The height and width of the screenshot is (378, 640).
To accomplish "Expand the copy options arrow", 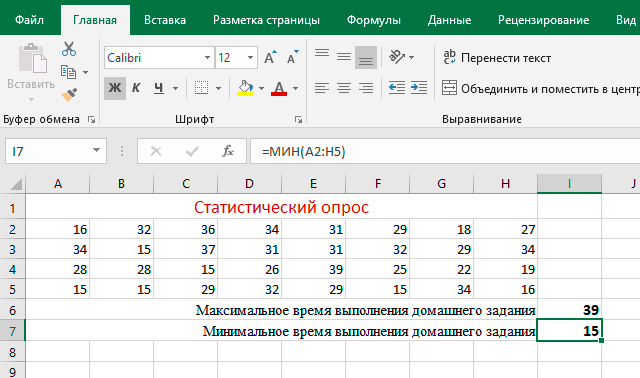I will 85,73.
